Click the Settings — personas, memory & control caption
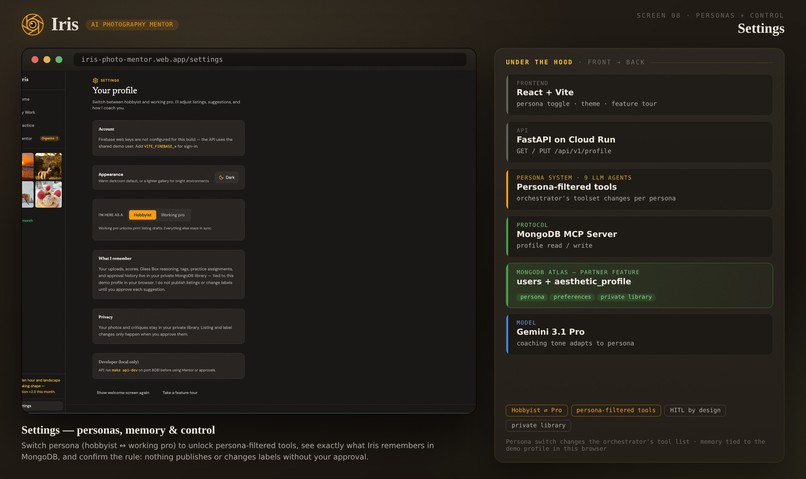The height and width of the screenshot is (479, 806). click(118, 430)
